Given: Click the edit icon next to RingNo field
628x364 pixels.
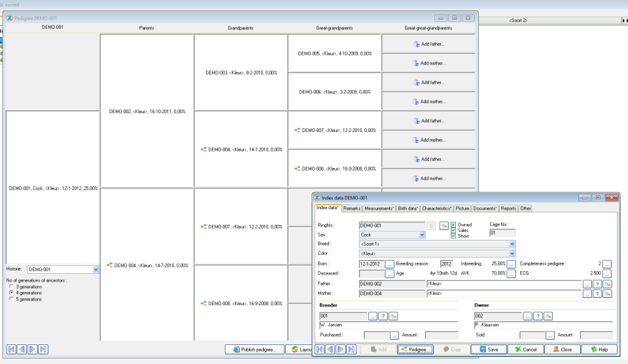Looking at the screenshot, I should tap(444, 225).
